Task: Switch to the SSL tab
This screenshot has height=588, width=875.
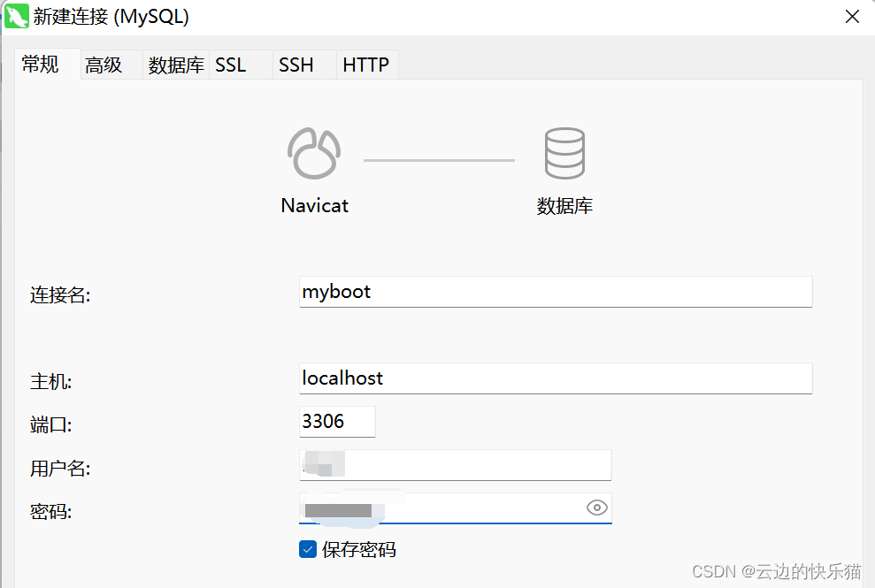Action: (241, 65)
